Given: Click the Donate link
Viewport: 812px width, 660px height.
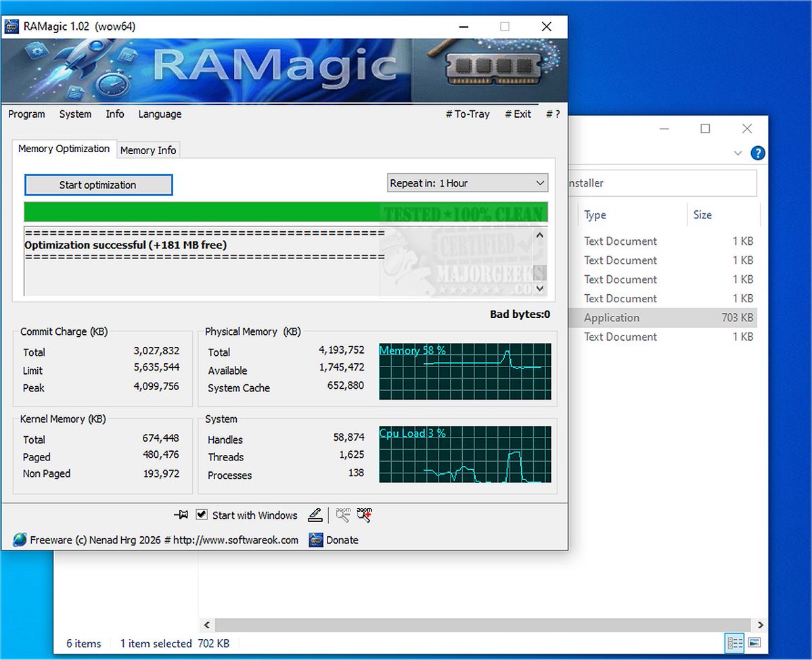Looking at the screenshot, I should [342, 540].
